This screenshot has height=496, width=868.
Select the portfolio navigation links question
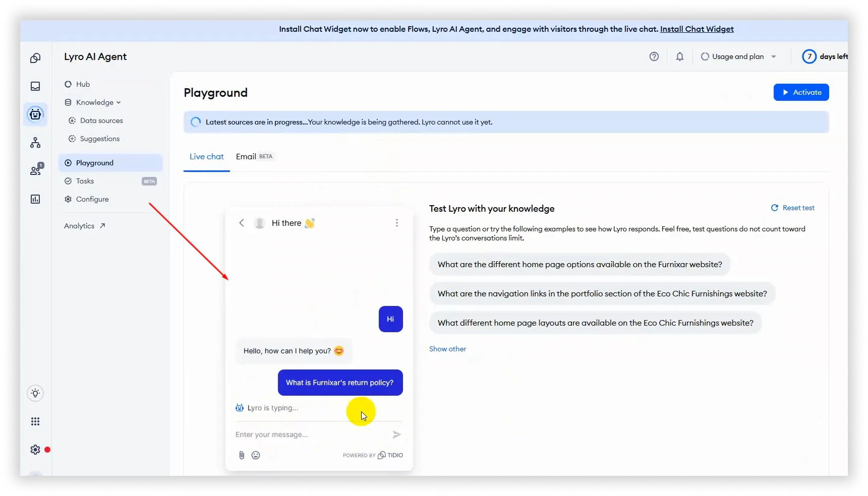point(602,294)
